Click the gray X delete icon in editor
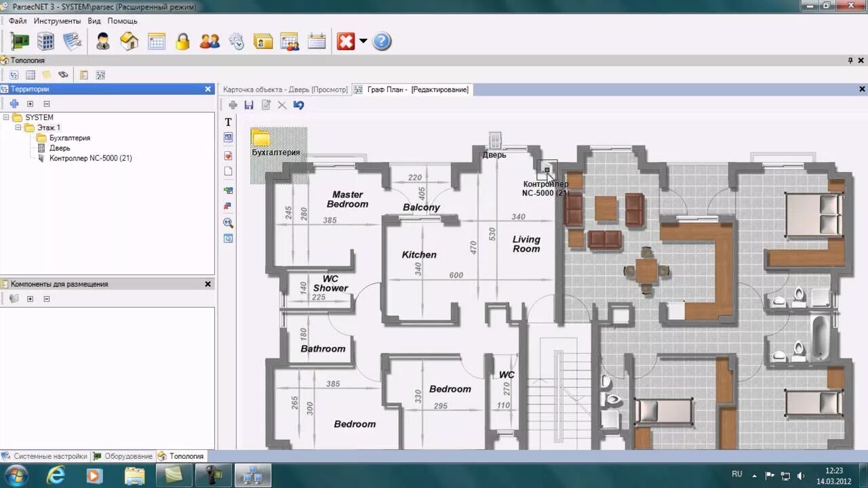This screenshot has height=488, width=868. click(282, 105)
